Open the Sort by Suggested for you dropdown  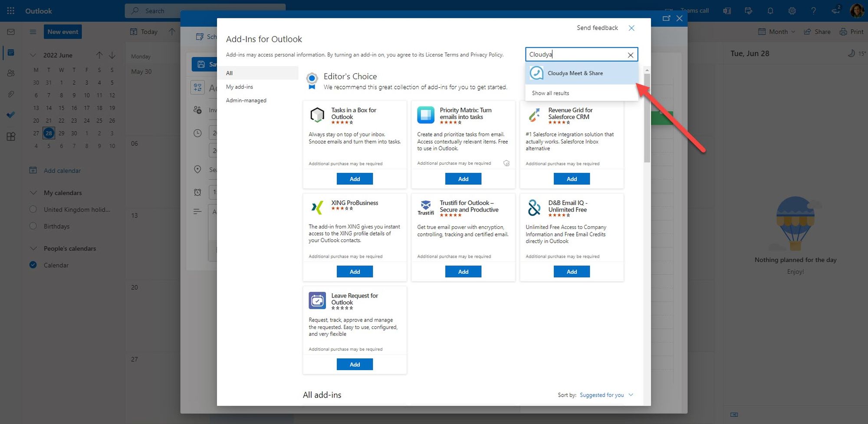coord(606,395)
